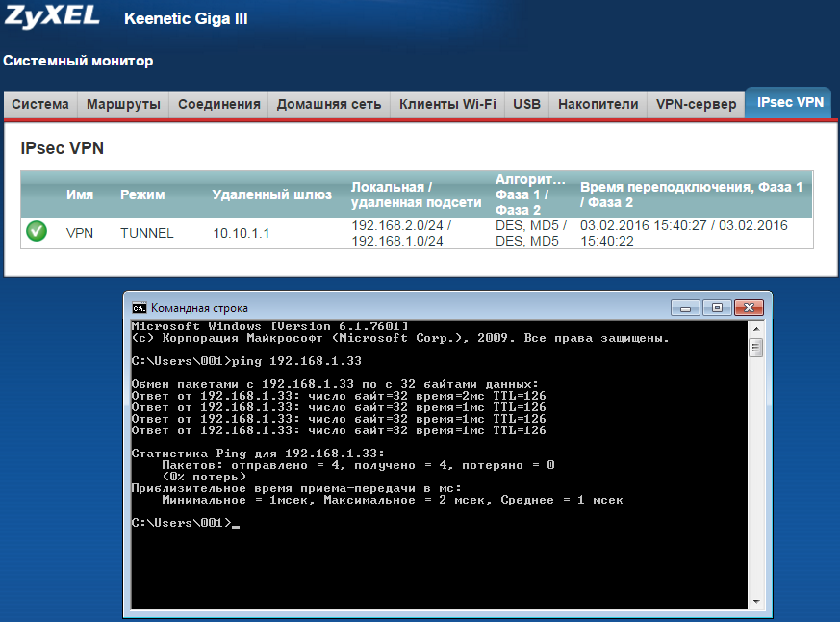The height and width of the screenshot is (622, 840).
Task: Click the Command Prompt window title icon
Action: point(140,308)
